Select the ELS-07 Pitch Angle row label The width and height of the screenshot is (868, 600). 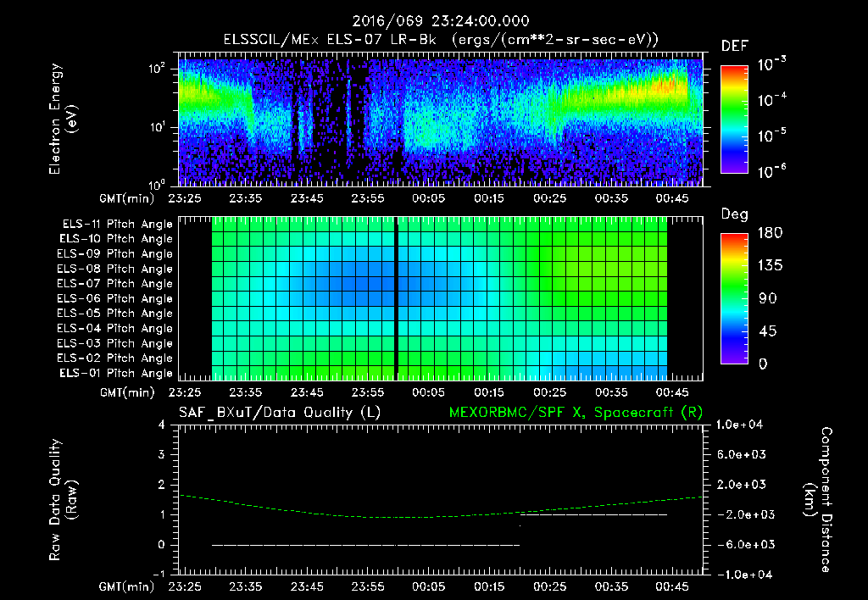pos(115,283)
